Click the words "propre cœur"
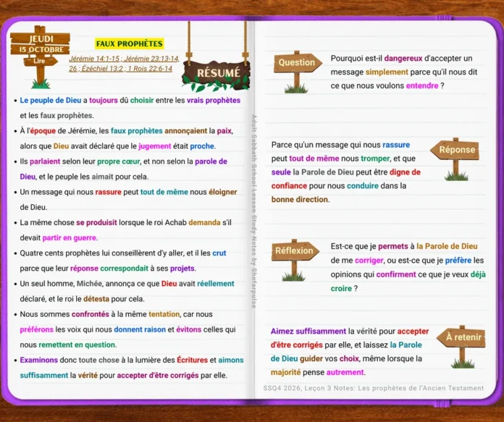The image size is (504, 422). (118, 161)
